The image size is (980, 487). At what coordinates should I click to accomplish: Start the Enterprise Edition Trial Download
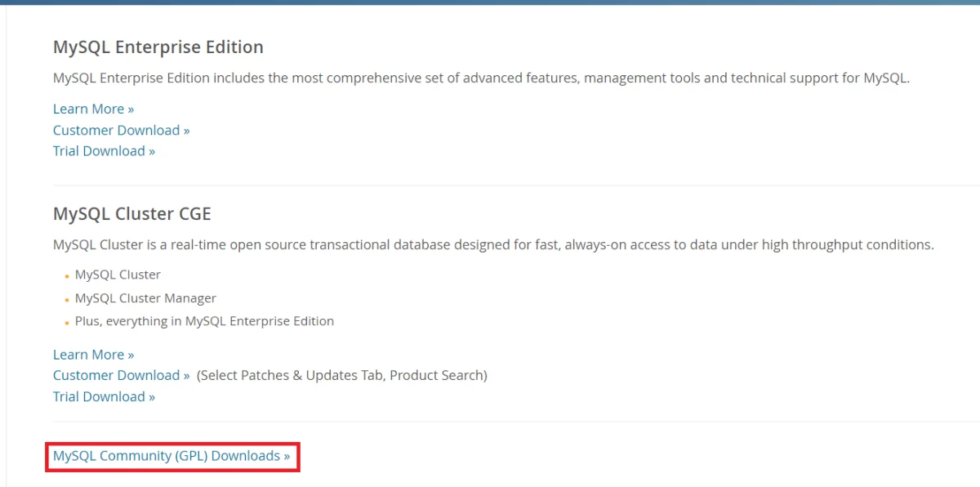[x=97, y=150]
